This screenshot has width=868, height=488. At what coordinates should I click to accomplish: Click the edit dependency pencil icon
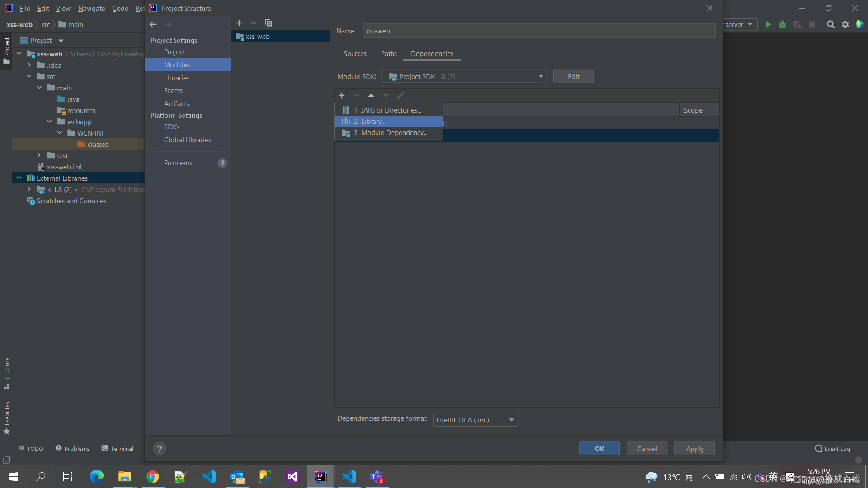[x=401, y=95]
